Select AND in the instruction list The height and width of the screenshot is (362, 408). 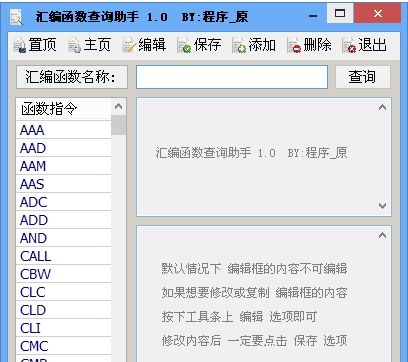click(x=63, y=238)
